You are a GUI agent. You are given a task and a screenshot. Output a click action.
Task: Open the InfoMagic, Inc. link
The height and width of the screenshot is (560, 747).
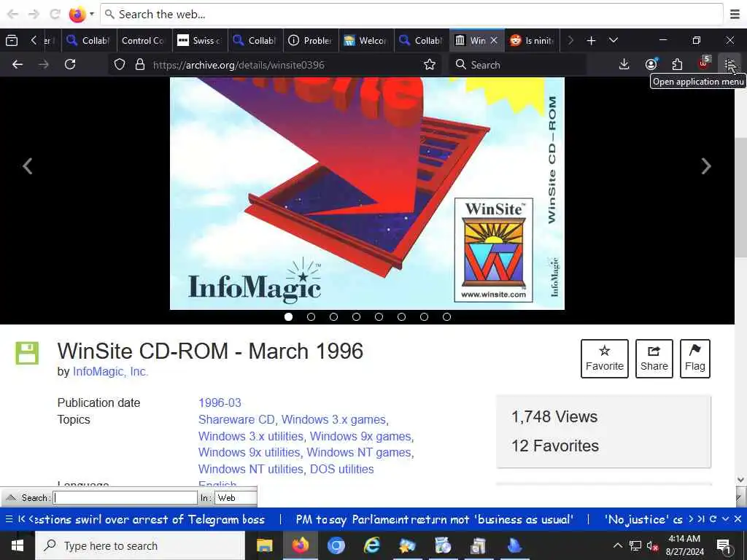111,371
